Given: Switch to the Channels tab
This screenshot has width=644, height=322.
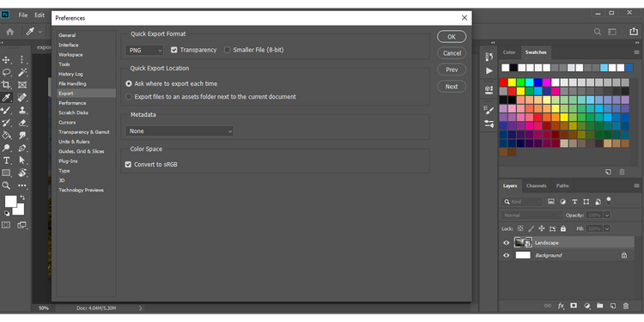Looking at the screenshot, I should pos(537,185).
